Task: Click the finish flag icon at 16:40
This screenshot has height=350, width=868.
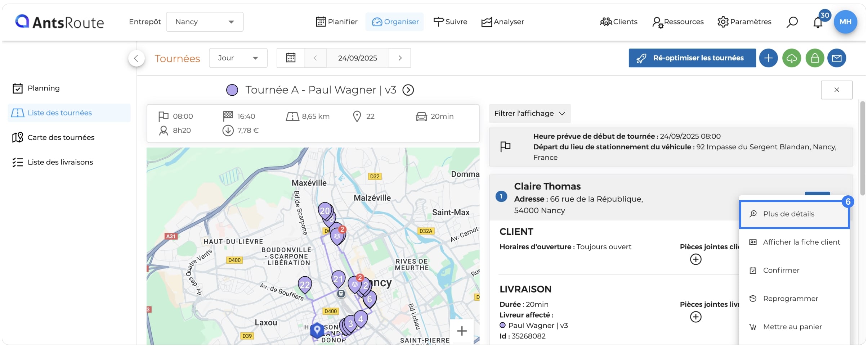Action: (x=228, y=116)
